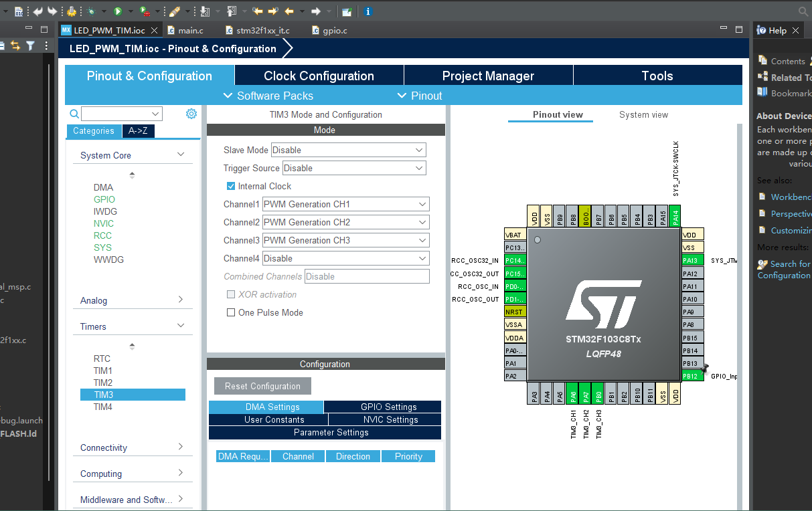This screenshot has height=511, width=812.
Task: Open the NVIC Settings tab
Action: point(385,419)
